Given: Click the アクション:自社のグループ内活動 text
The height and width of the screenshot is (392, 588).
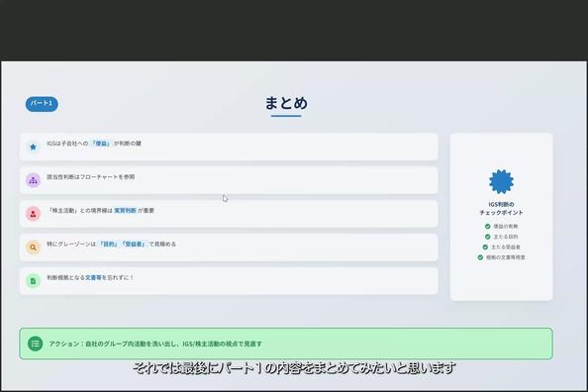Looking at the screenshot, I should [x=155, y=343].
